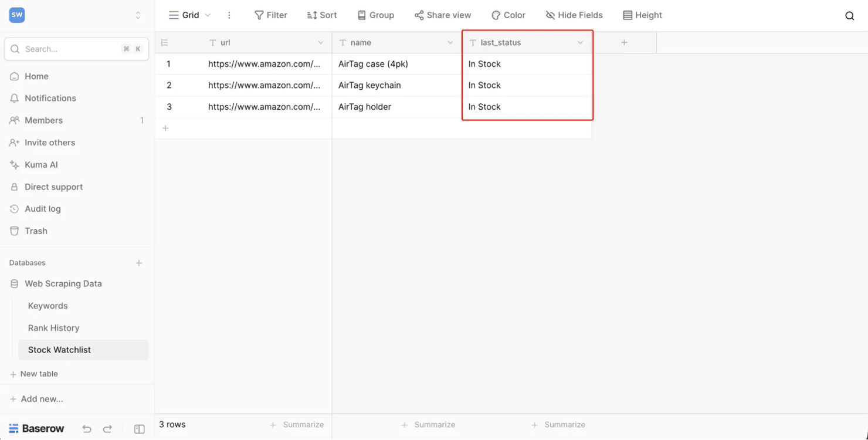Click Summarize under url column
Image resolution: width=868 pixels, height=440 pixels.
297,425
